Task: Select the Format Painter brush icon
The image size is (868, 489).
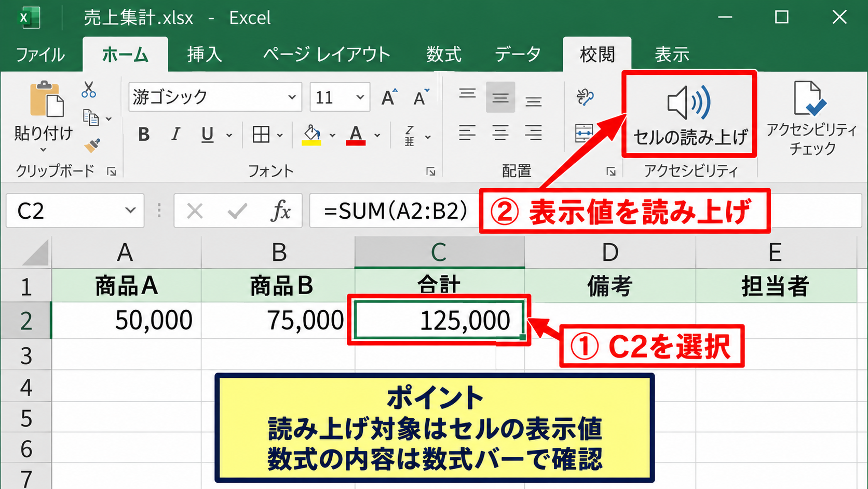Action: pyautogui.click(x=92, y=145)
